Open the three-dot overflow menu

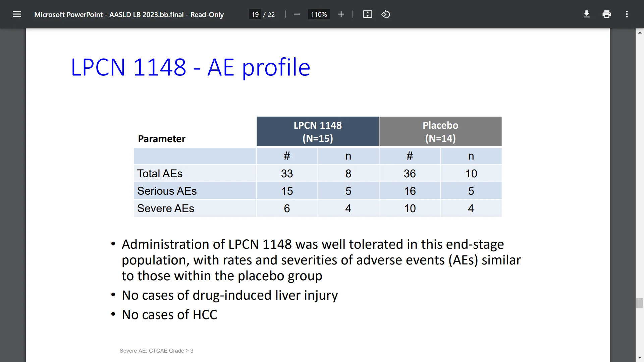click(627, 14)
